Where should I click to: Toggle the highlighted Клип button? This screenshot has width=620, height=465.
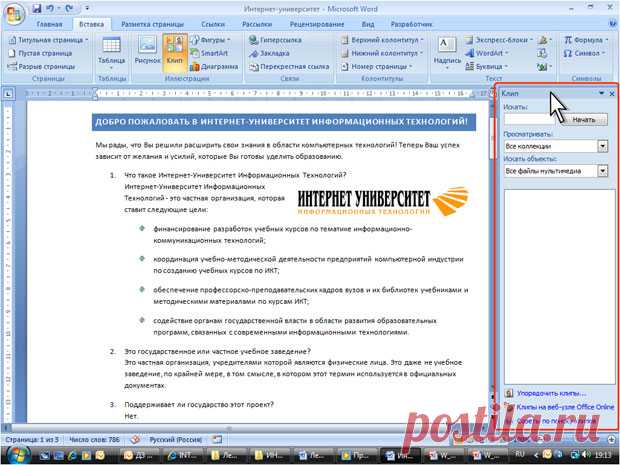click(175, 53)
